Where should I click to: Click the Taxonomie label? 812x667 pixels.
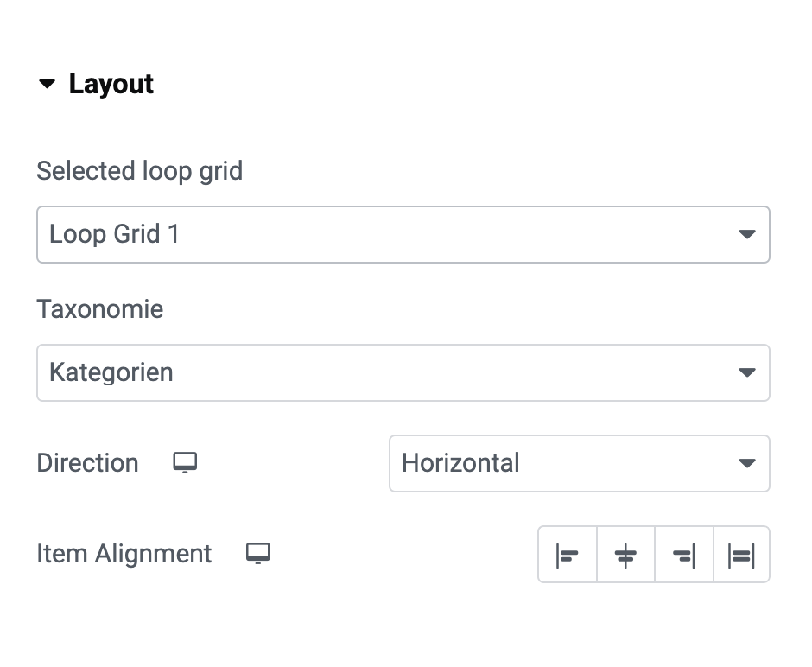[100, 309]
